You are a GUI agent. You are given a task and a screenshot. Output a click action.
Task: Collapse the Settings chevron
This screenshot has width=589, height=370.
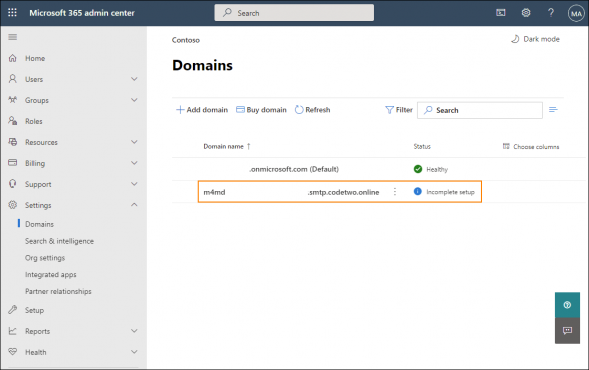pyautogui.click(x=134, y=205)
